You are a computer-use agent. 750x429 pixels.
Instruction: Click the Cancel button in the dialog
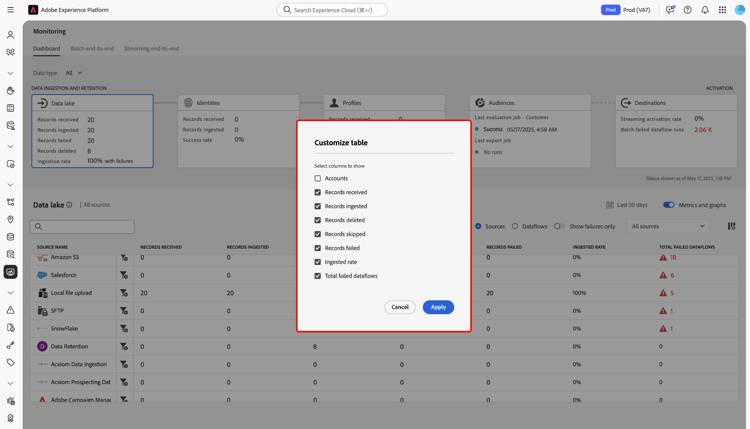point(400,307)
